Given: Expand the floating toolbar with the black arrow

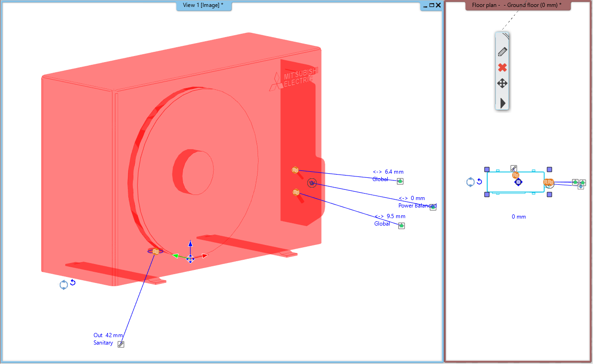Looking at the screenshot, I should (503, 103).
